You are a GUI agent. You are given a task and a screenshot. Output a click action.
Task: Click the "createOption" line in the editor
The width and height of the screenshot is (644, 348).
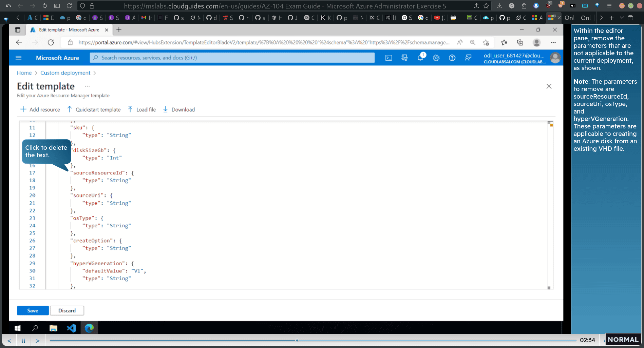point(96,241)
